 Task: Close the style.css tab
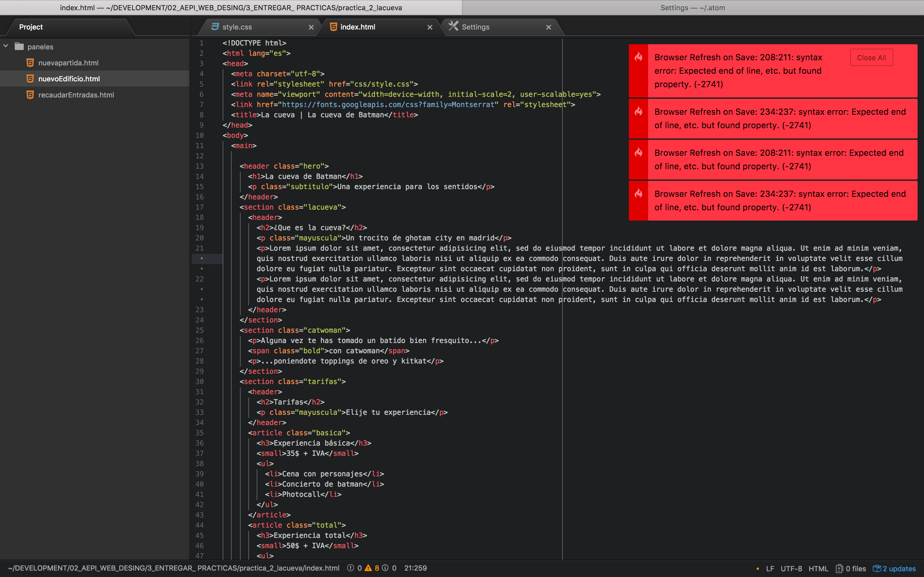click(311, 27)
